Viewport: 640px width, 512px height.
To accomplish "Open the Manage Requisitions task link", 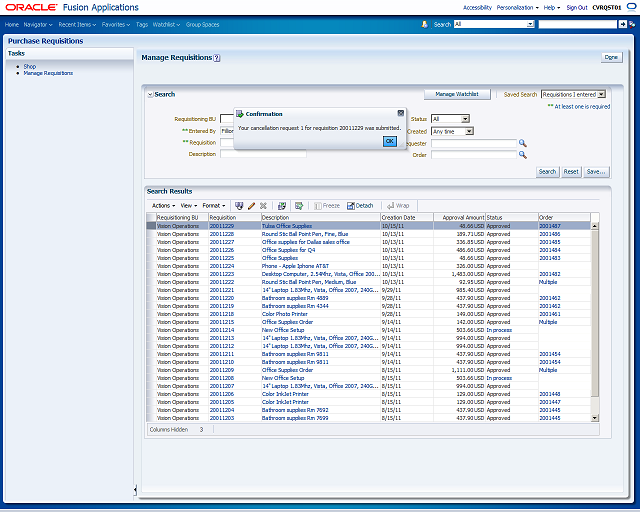I will [x=48, y=73].
